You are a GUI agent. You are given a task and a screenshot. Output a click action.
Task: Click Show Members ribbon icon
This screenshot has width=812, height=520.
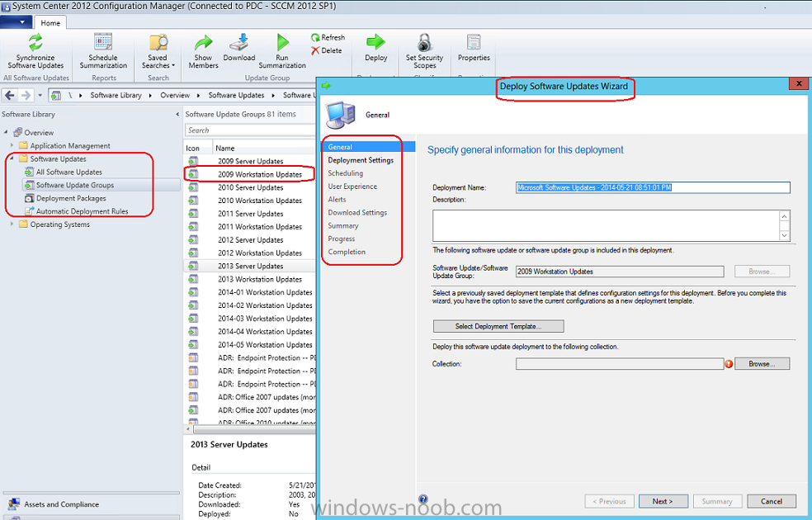click(x=203, y=50)
